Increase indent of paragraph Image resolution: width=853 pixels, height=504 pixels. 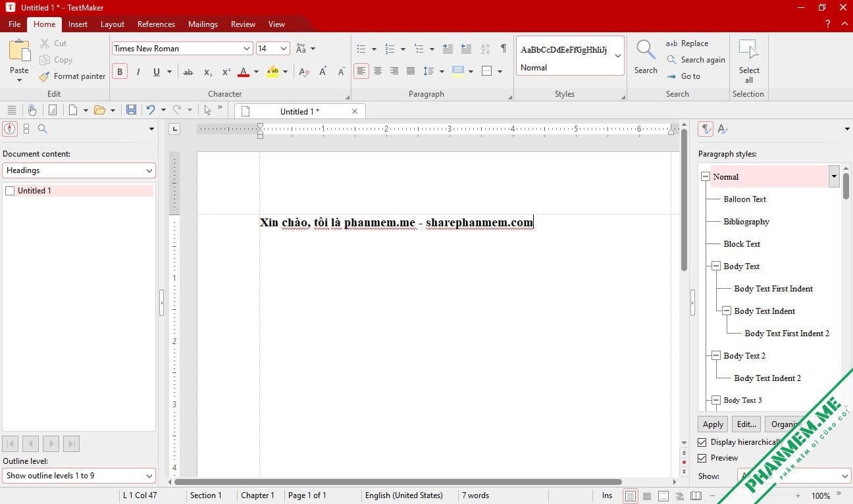point(448,49)
